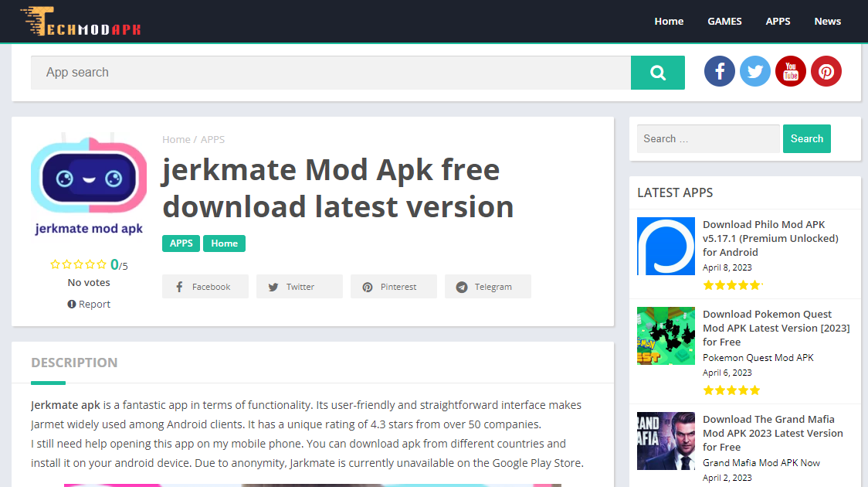The image size is (868, 487).
Task: Click the 'Jerkmate apk' bold text
Action: click(x=66, y=405)
